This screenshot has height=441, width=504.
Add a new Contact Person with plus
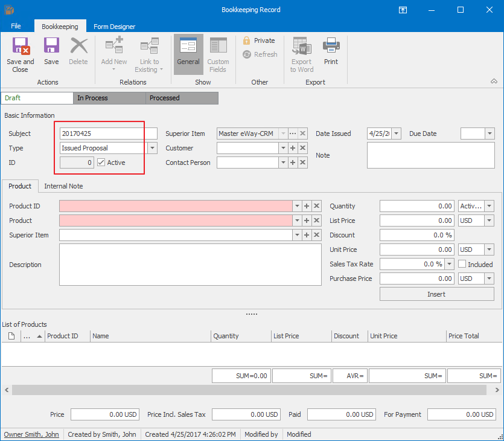[293, 163]
